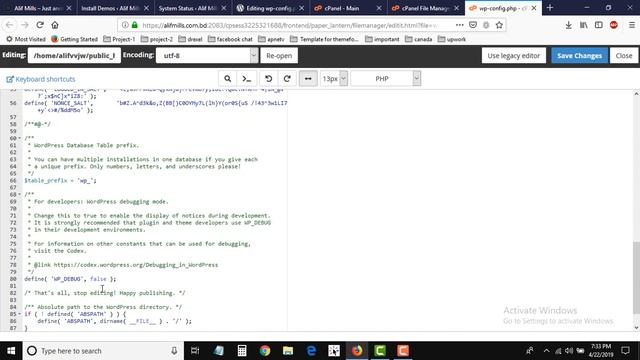Open the editor search tool

point(227,79)
